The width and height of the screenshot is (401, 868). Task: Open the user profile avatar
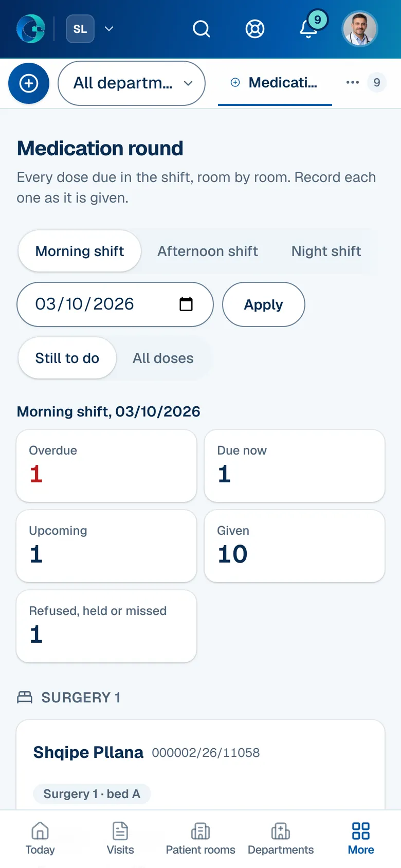[360, 29]
